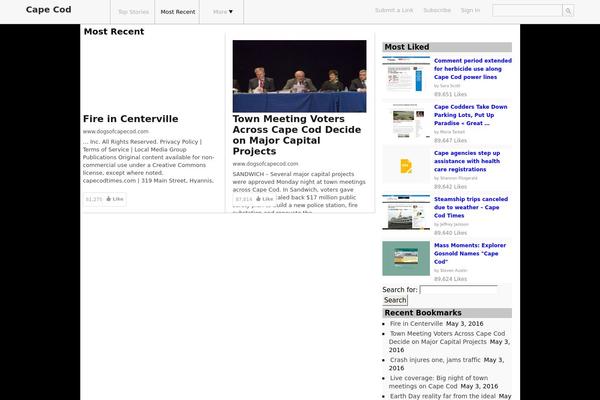This screenshot has height=400, width=600.
Task: Like the Fire in Centerville story
Action: click(x=114, y=199)
